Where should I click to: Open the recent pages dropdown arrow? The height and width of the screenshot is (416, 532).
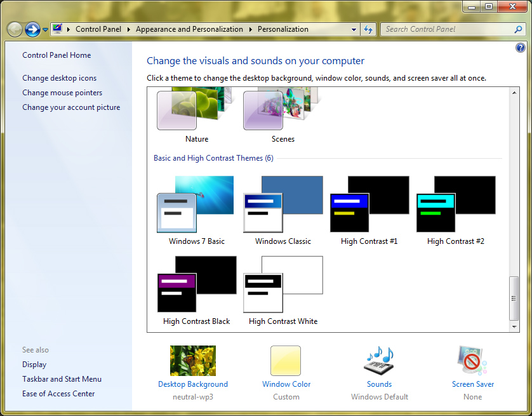click(x=45, y=30)
